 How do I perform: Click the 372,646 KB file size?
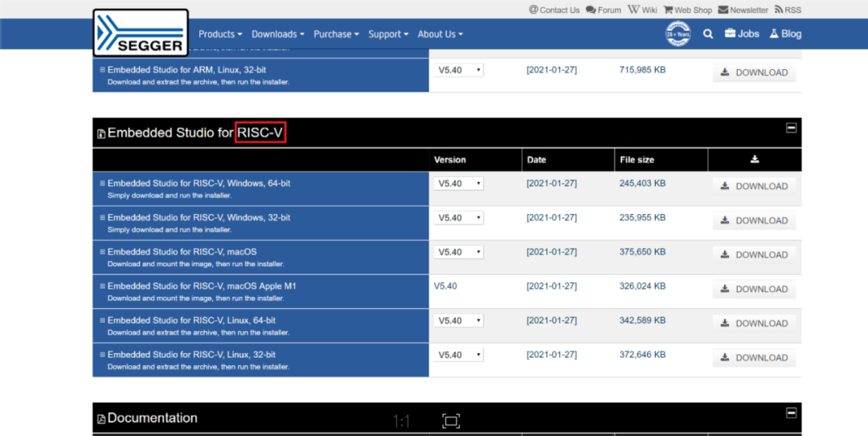point(643,355)
